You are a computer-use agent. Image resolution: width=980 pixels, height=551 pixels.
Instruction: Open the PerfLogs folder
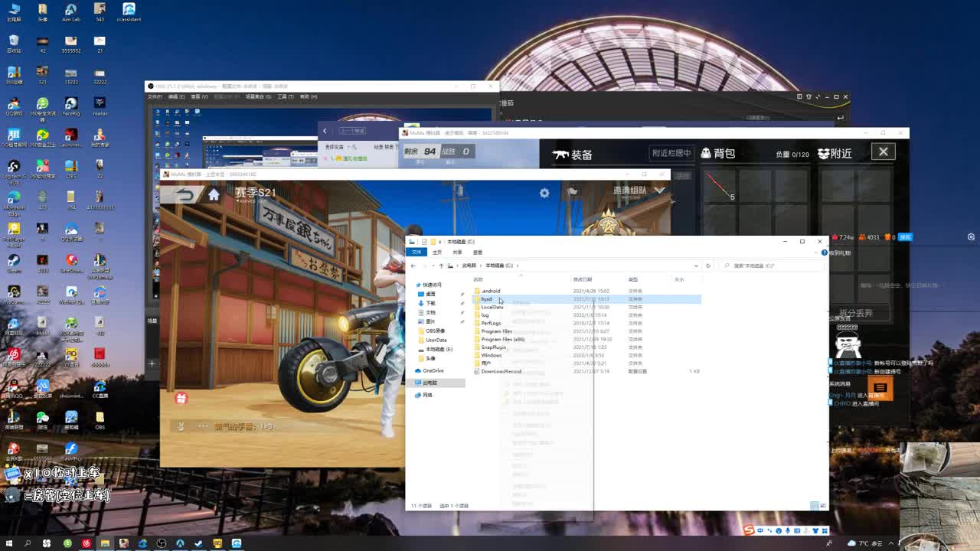491,323
